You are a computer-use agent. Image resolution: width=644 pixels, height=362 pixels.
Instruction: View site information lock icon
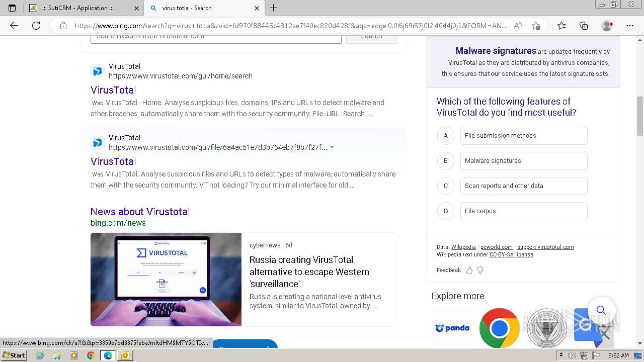pos(63,26)
